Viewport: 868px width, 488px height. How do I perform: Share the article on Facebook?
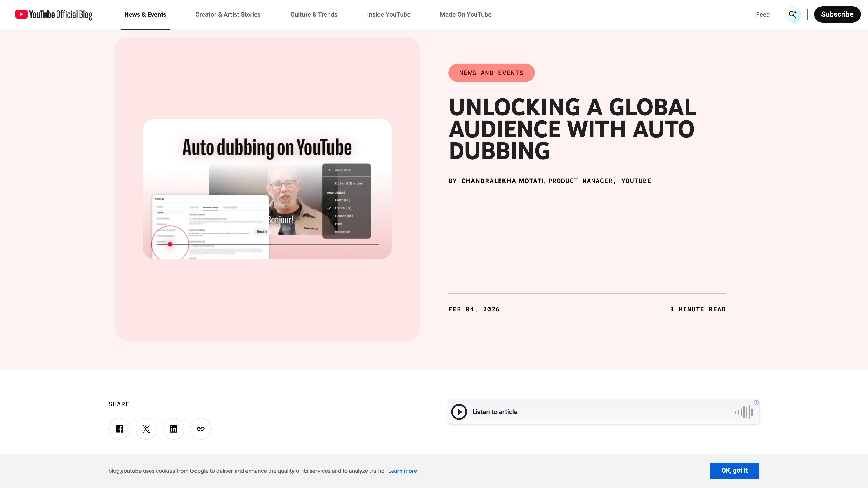119,428
